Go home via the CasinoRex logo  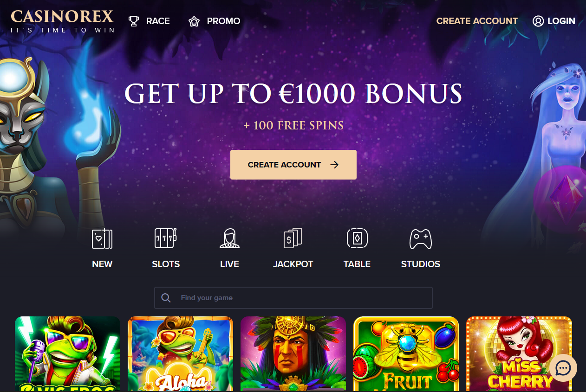[x=62, y=21]
